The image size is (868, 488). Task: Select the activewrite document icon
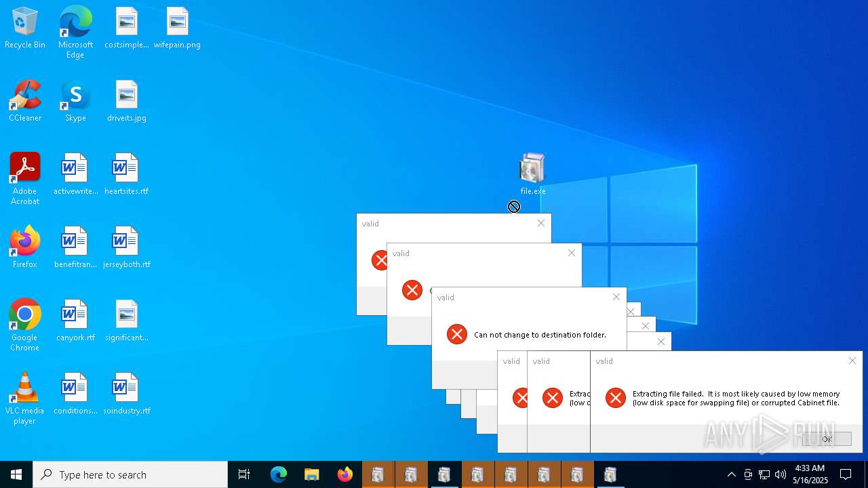[x=75, y=175]
